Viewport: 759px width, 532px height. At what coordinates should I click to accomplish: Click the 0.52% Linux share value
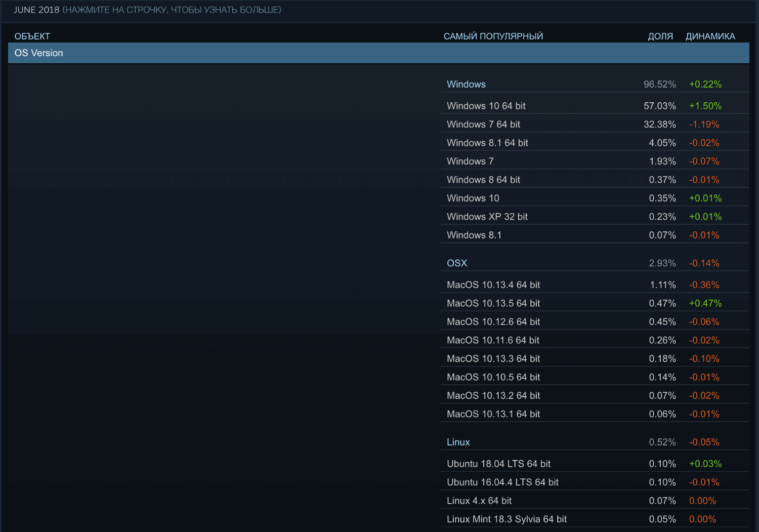[662, 442]
